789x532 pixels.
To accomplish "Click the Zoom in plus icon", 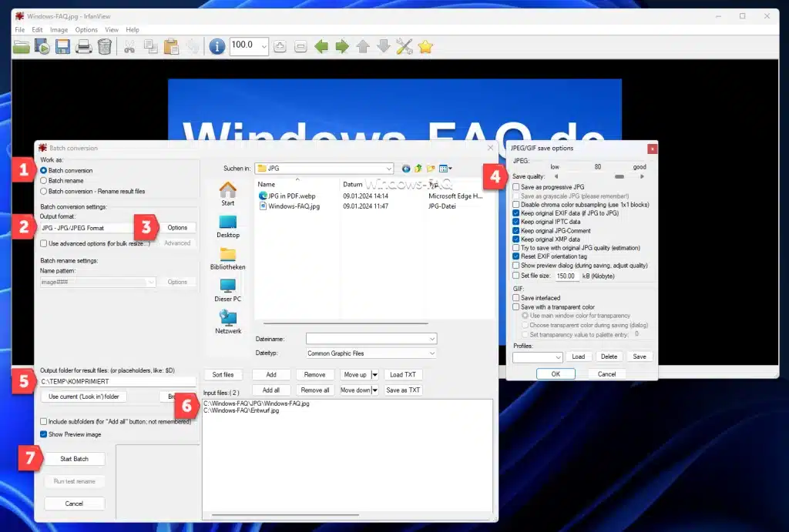I will (280, 47).
